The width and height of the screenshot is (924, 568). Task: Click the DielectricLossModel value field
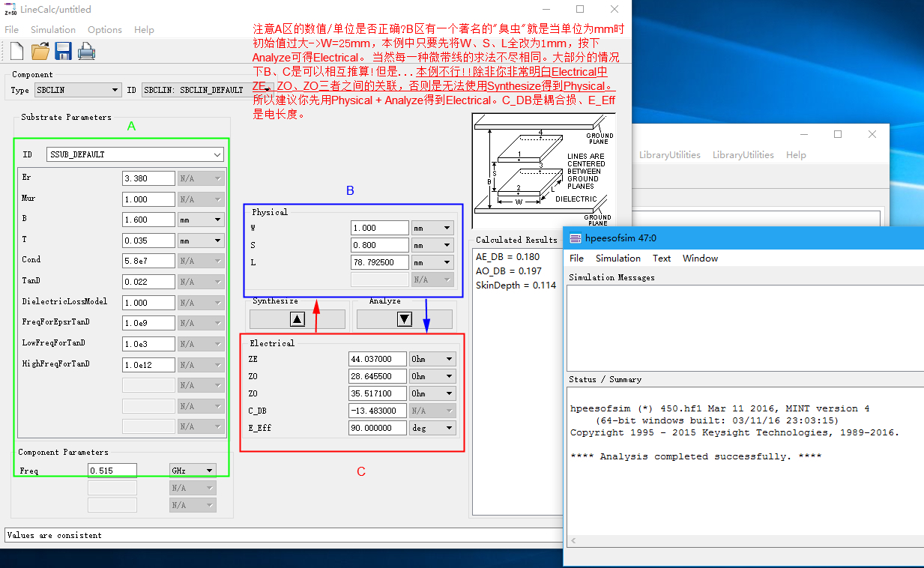tap(148, 303)
